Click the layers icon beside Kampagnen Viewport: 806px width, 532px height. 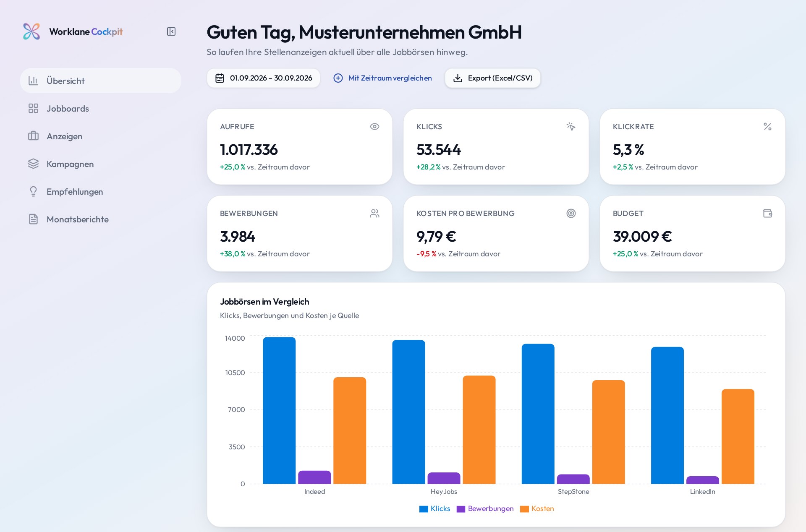pos(33,164)
